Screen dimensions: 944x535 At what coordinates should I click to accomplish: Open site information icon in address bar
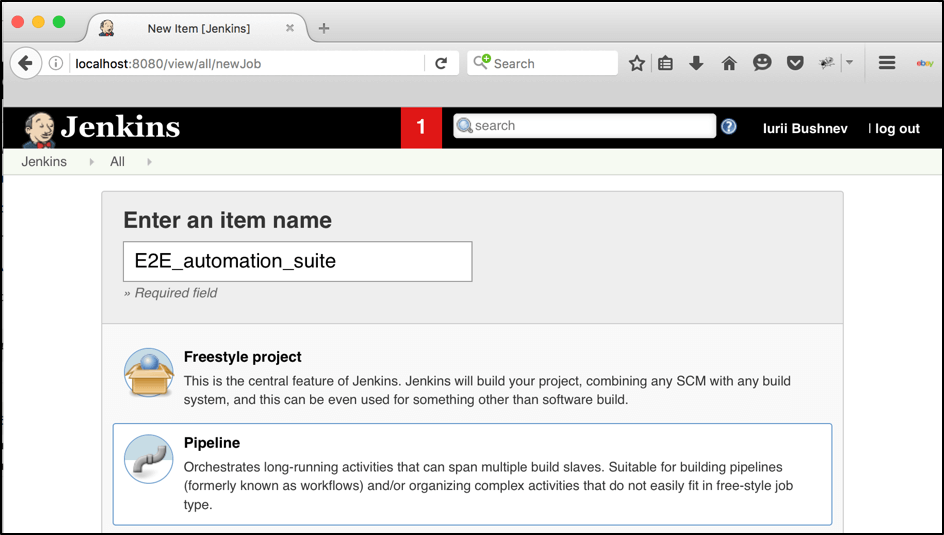56,63
